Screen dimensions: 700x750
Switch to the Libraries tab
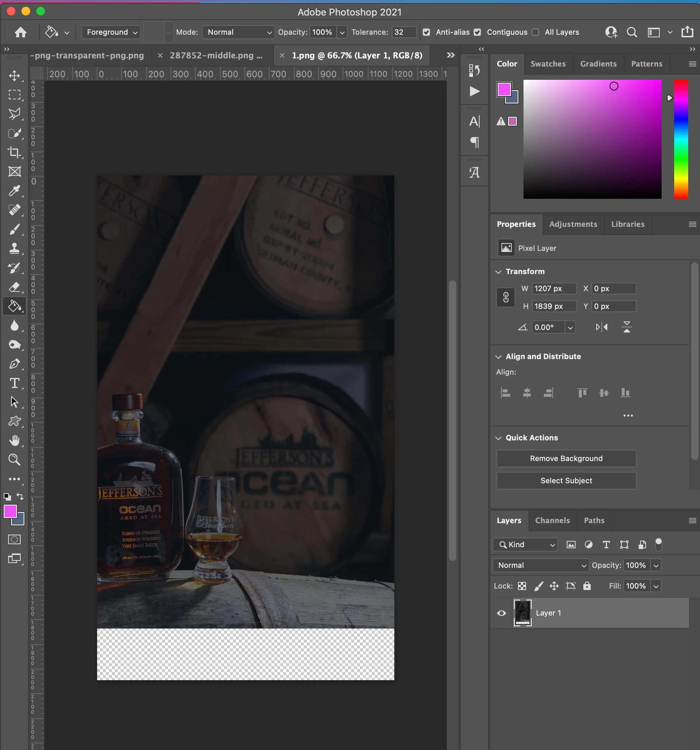pos(628,225)
